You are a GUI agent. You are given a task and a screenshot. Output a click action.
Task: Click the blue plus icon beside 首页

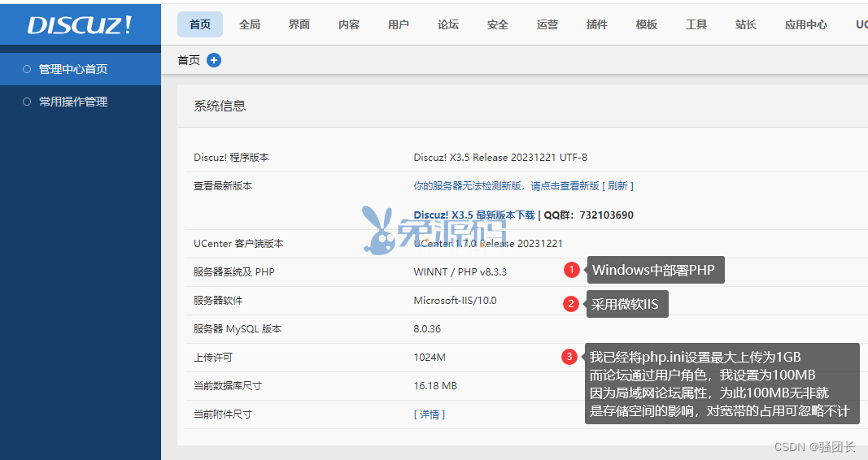coord(214,60)
